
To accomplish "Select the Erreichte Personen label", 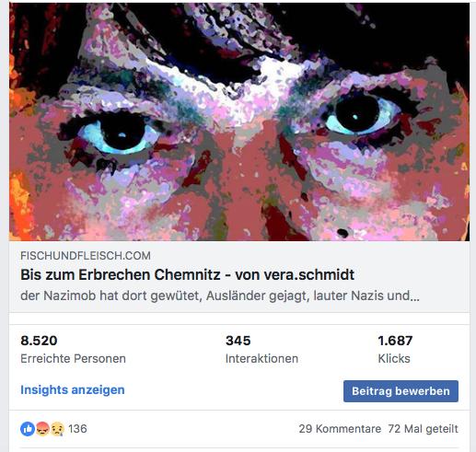I will 73,358.
